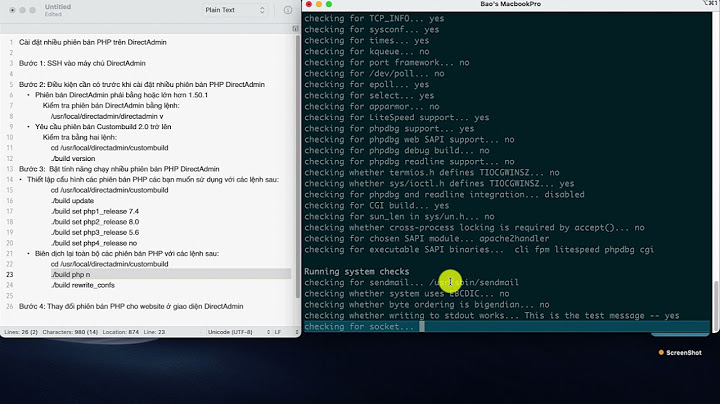
Task: Click the Untitled document title
Action: [58, 7]
